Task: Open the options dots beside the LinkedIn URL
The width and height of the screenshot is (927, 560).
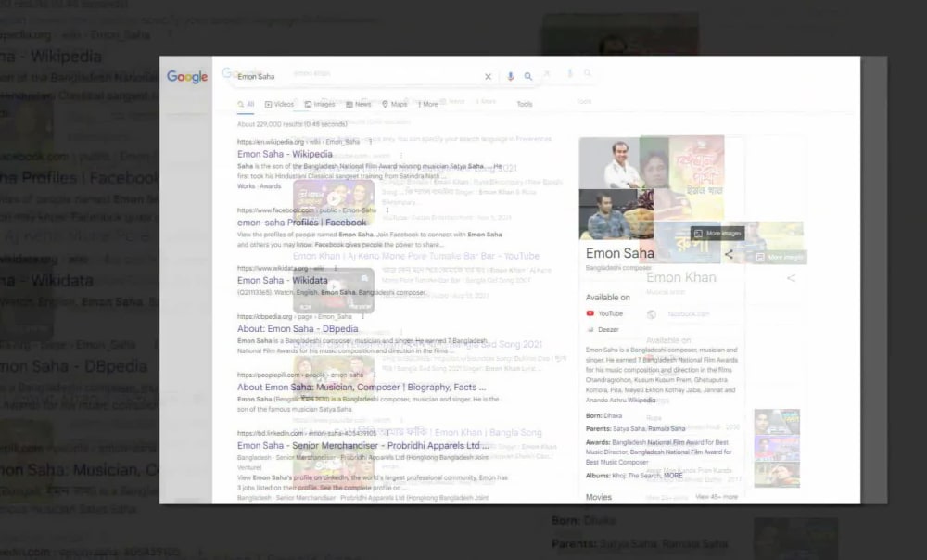Action: click(x=387, y=433)
